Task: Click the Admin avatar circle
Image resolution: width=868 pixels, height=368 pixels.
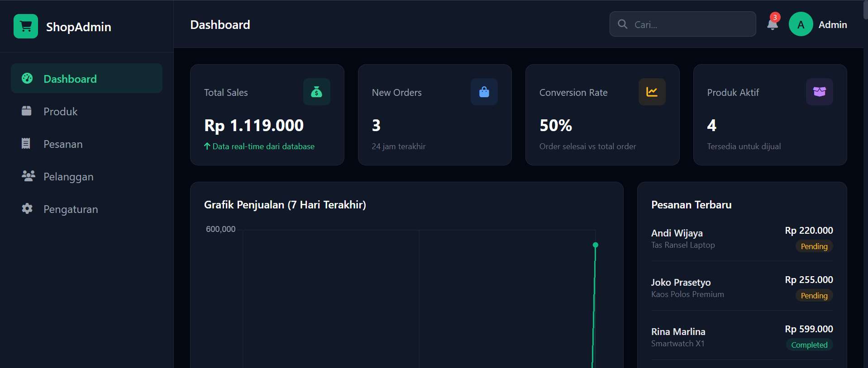Action: [801, 24]
